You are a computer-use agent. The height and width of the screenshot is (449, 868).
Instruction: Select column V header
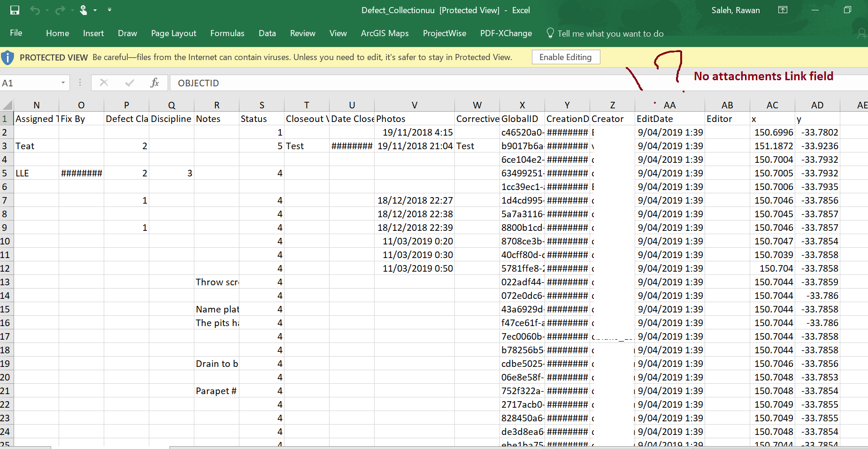pos(415,105)
